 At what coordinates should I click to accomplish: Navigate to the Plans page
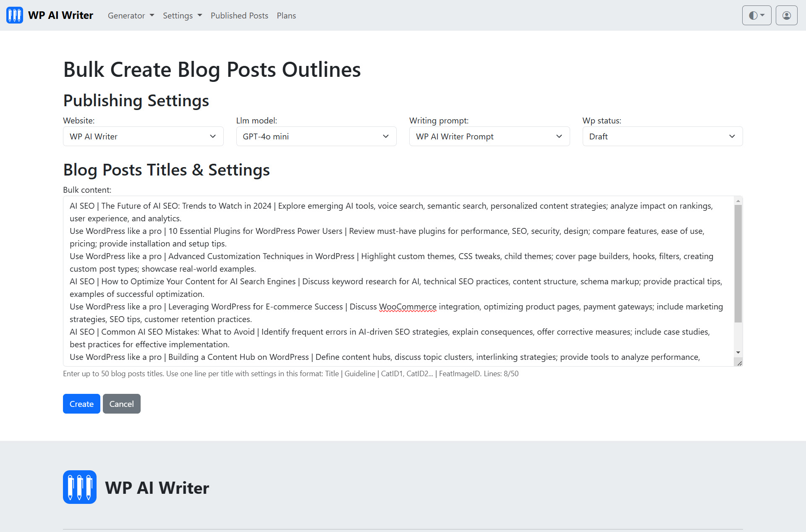(x=286, y=15)
